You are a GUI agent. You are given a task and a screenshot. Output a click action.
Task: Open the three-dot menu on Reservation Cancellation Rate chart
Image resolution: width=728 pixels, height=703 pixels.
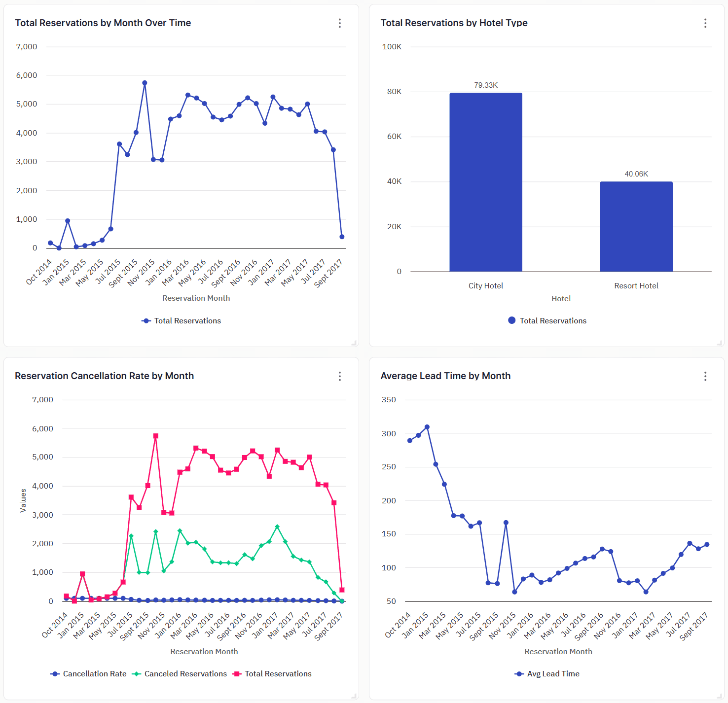click(x=340, y=376)
